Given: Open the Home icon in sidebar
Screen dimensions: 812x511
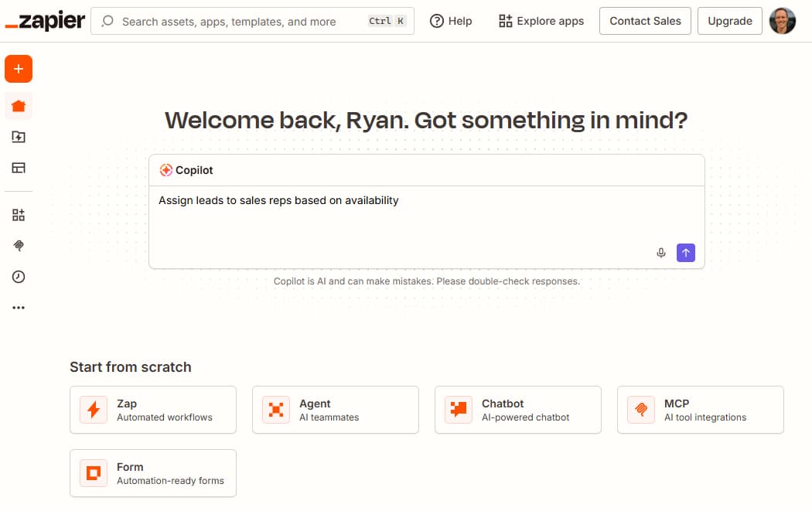Looking at the screenshot, I should coord(19,106).
